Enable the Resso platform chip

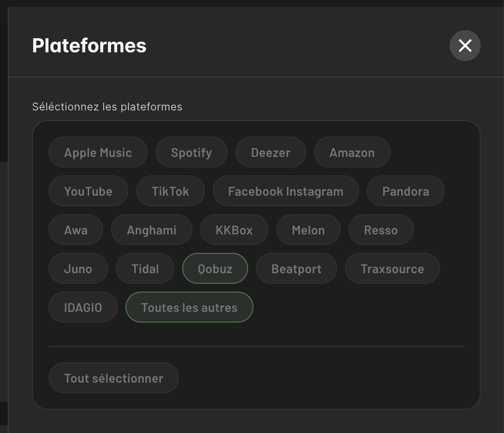point(381,230)
